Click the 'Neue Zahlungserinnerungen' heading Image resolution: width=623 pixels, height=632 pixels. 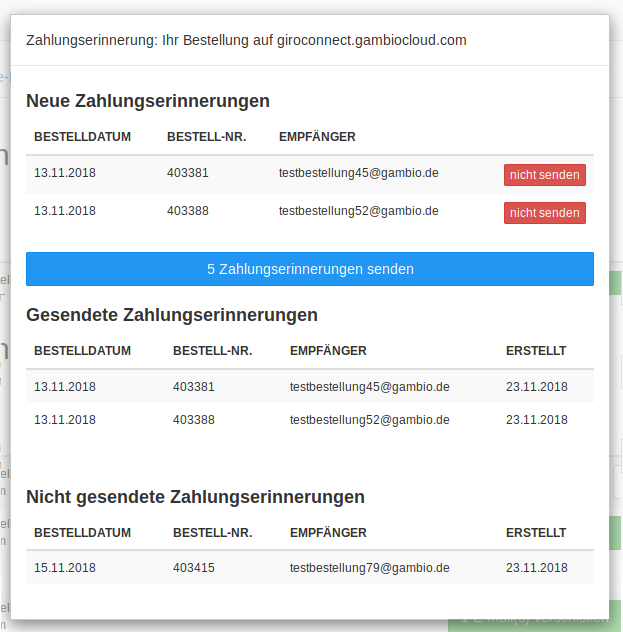[x=147, y=101]
